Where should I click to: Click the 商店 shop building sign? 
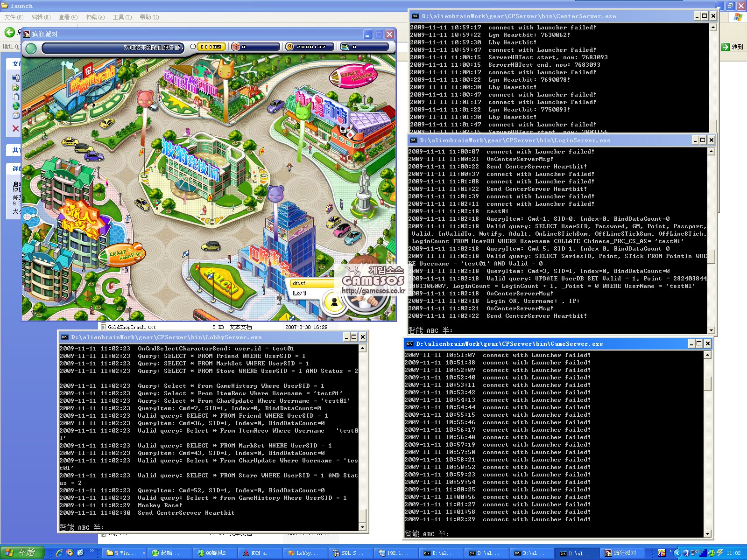pyautogui.click(x=322, y=106)
